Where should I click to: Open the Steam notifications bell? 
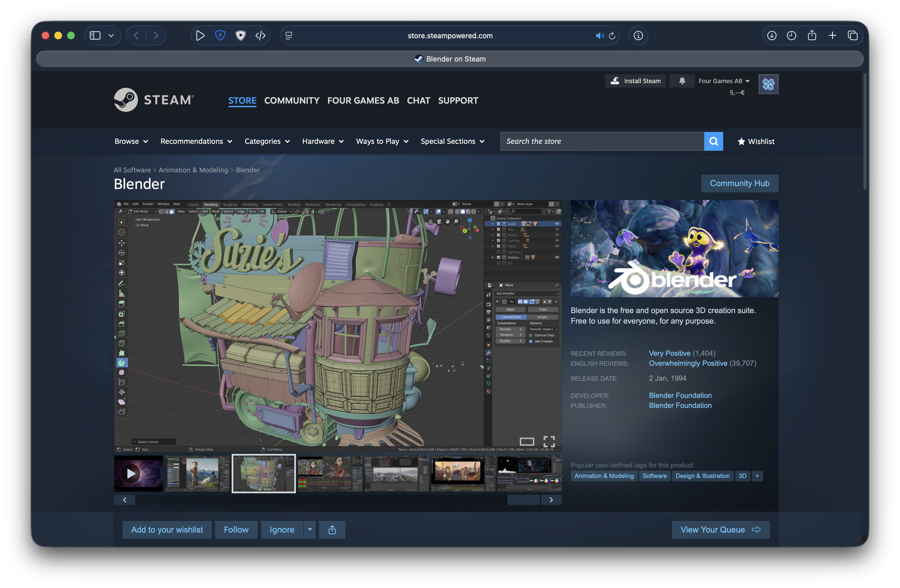pos(682,81)
